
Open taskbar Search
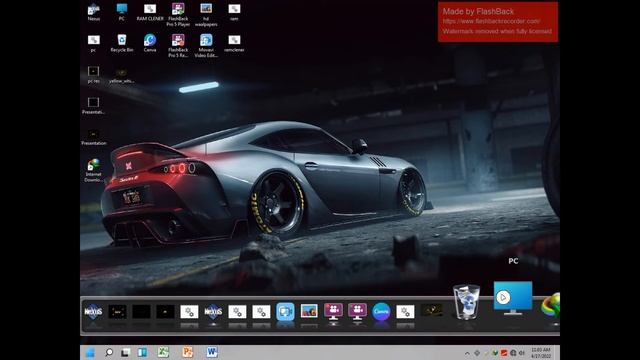[x=109, y=352]
